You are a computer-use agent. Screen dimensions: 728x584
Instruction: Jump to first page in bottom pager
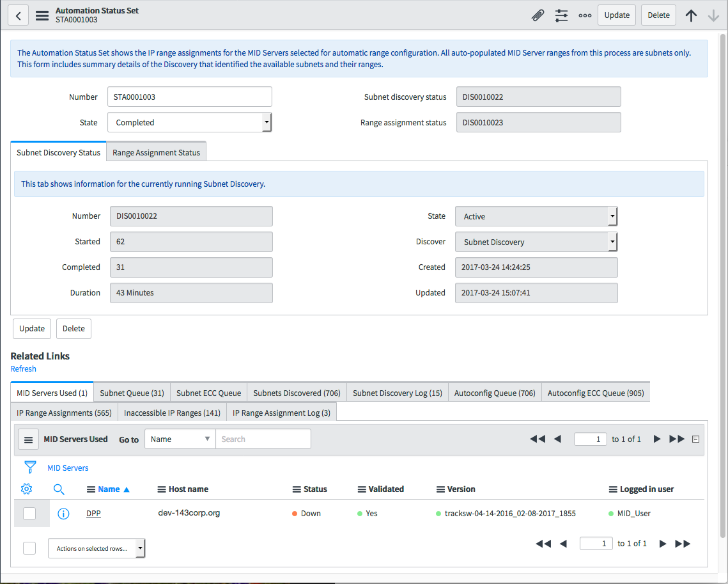point(543,544)
